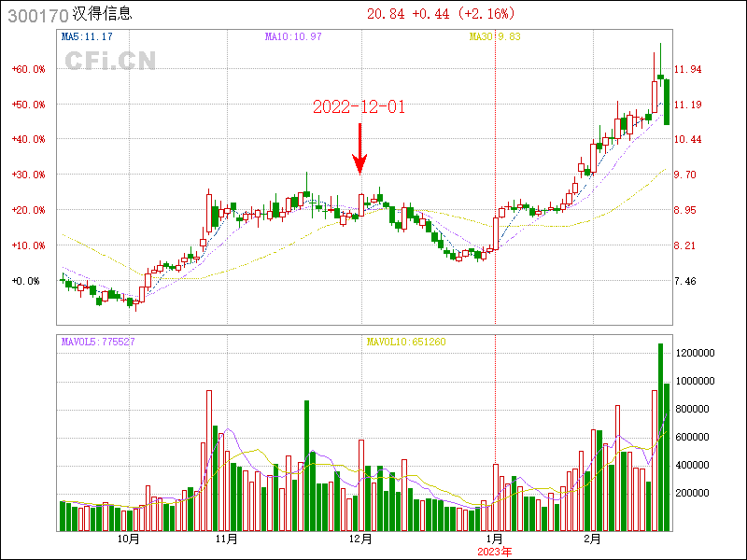Image resolution: width=747 pixels, height=560 pixels.
Task: Click the MAVOL5:775527 volume label
Action: coord(98,342)
